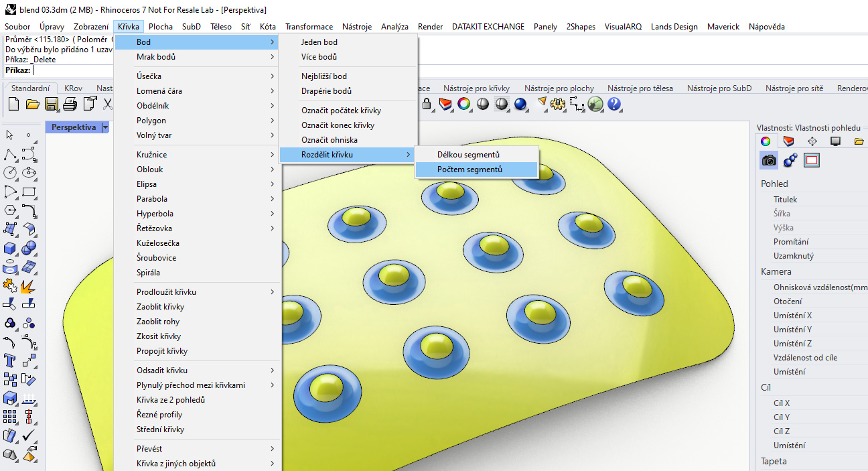Expand the Mrak bodů submenu
The height and width of the screenshot is (471, 868).
tap(198, 57)
